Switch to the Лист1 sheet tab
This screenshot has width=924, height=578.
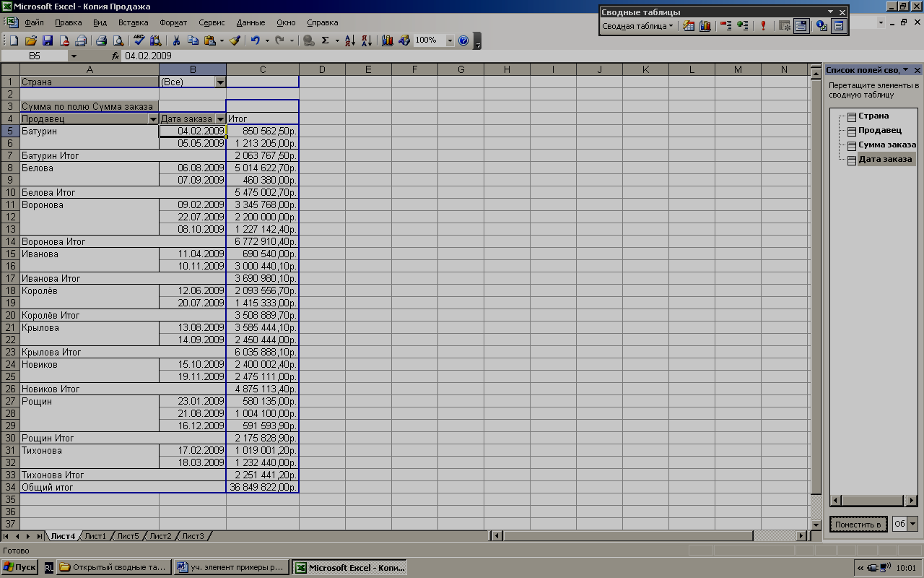pos(95,536)
